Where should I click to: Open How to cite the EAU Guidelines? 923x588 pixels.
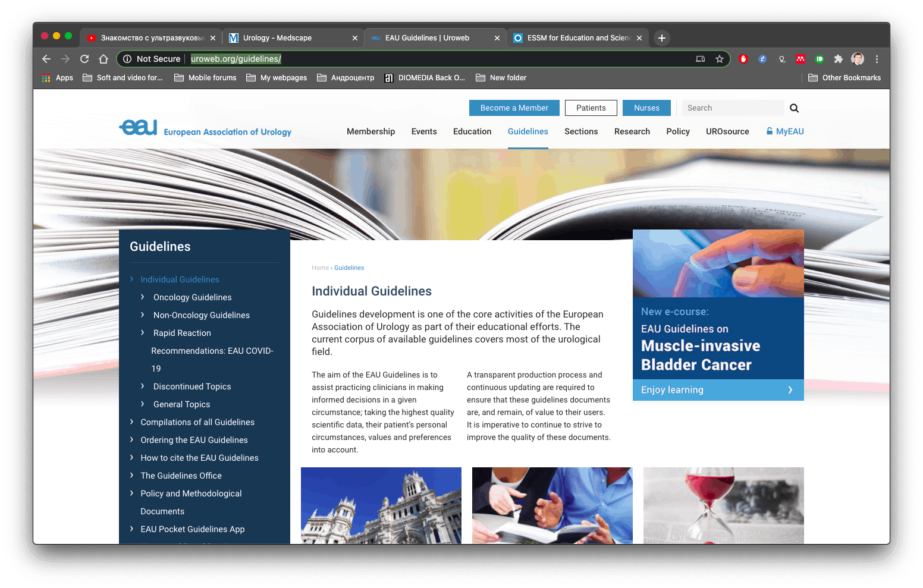coord(199,458)
